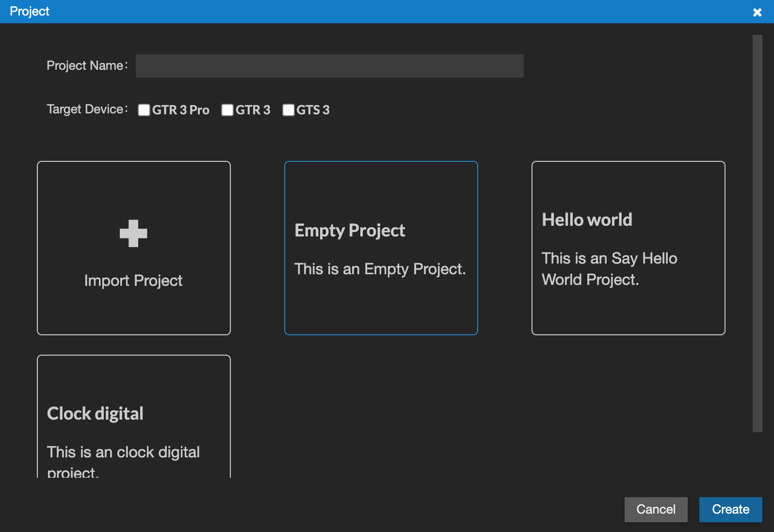This screenshot has height=532, width=774.
Task: Select the Empty Project template card
Action: pyautogui.click(x=381, y=248)
